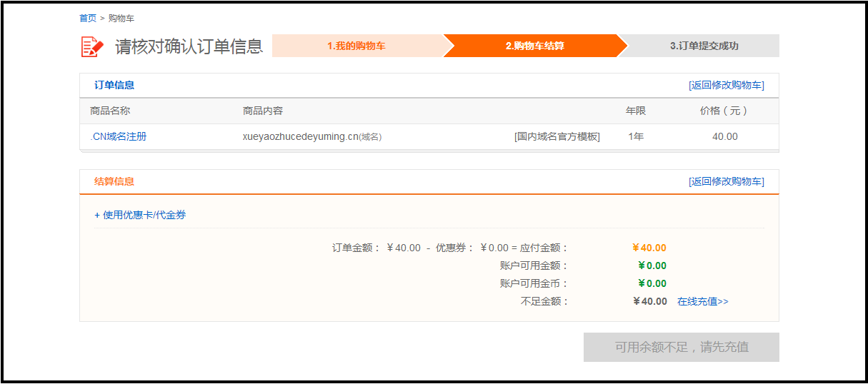Viewport: 868px width, 384px height.
Task: Click the 订单信息 section header
Action: pos(114,85)
